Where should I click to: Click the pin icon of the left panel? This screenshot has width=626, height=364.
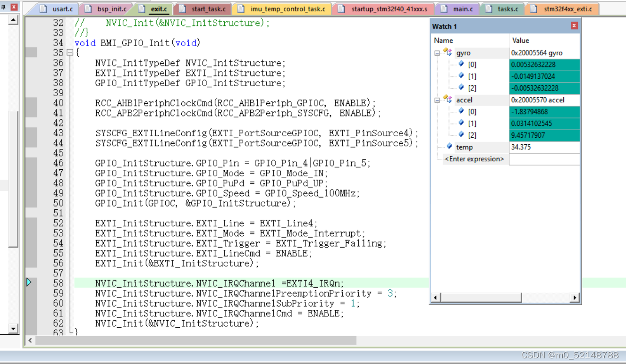click(3, 7)
